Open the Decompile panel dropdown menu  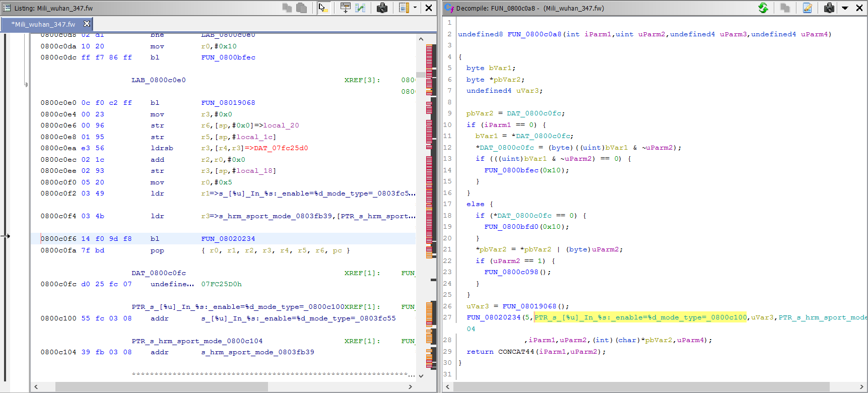coord(845,8)
